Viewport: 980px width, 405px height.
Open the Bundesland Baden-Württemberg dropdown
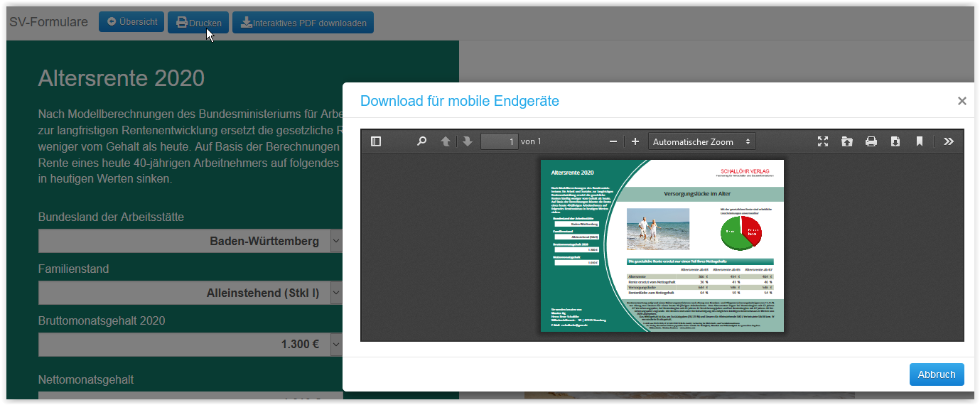point(190,241)
